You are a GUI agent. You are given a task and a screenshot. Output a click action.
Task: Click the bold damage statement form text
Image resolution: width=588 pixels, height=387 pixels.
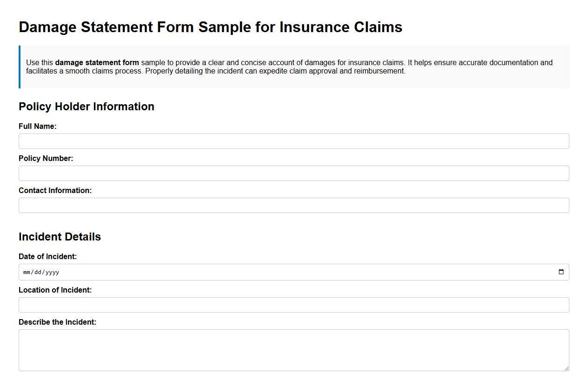[97, 62]
